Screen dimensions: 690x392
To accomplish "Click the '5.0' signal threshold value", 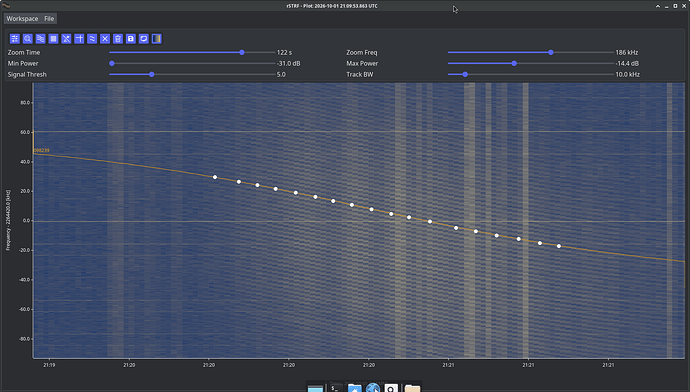I will point(281,74).
